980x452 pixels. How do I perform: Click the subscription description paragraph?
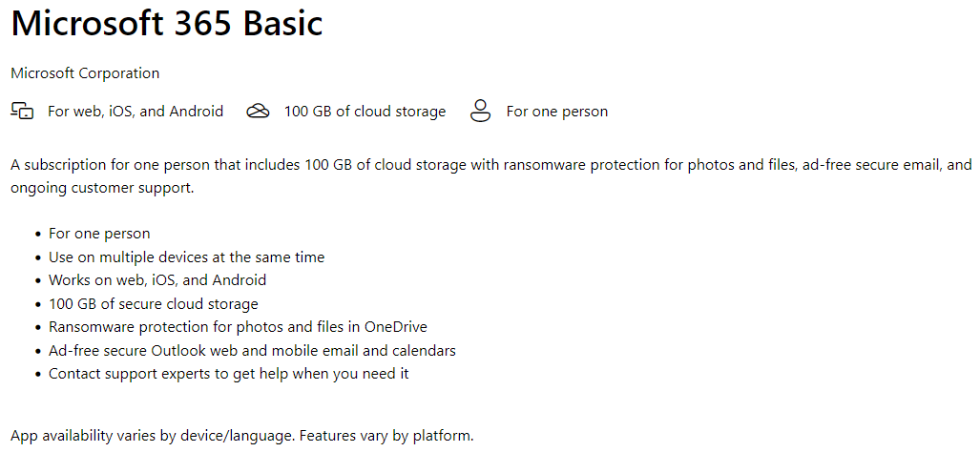click(491, 176)
